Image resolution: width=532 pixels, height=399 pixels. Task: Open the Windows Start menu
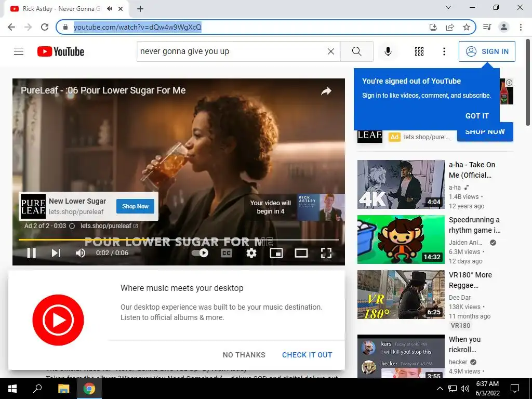click(12, 389)
